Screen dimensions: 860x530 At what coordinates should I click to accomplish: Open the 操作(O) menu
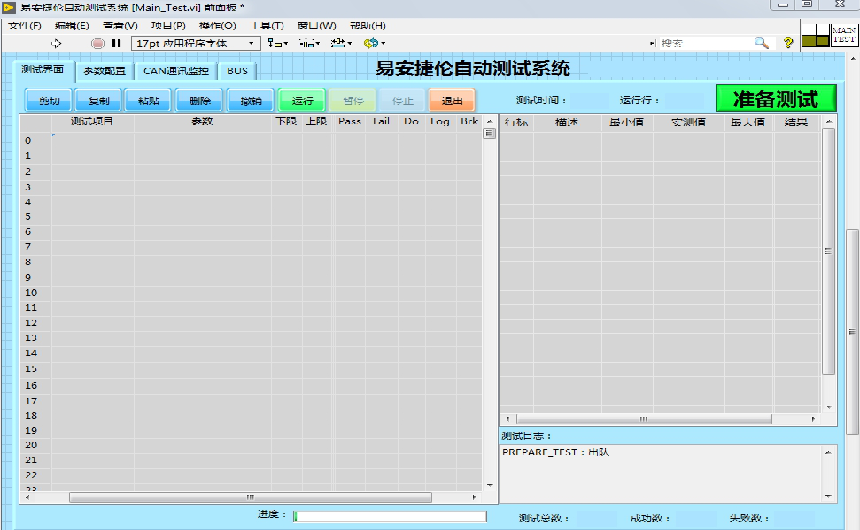coord(217,26)
